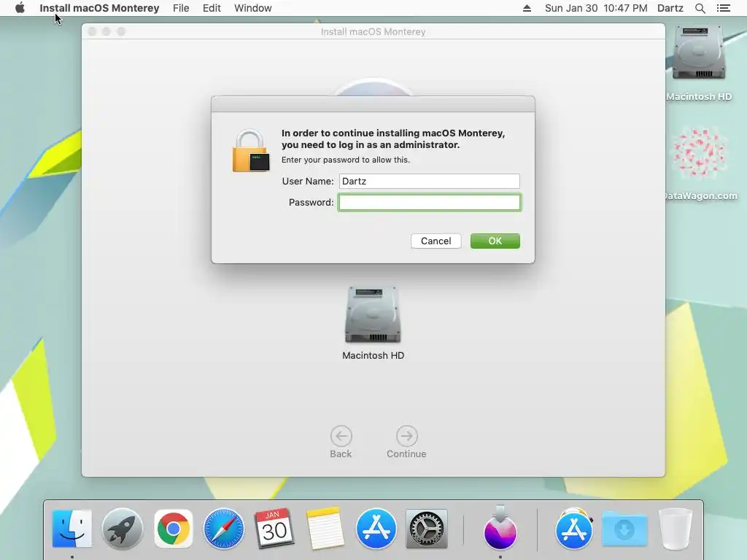Open the App Store next to Notes
This screenshot has width=747, height=560.
pyautogui.click(x=376, y=529)
